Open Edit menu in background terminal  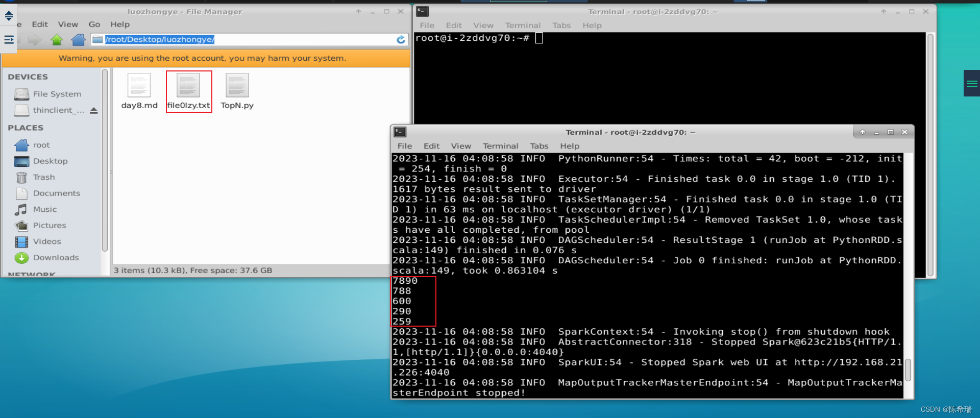(454, 26)
